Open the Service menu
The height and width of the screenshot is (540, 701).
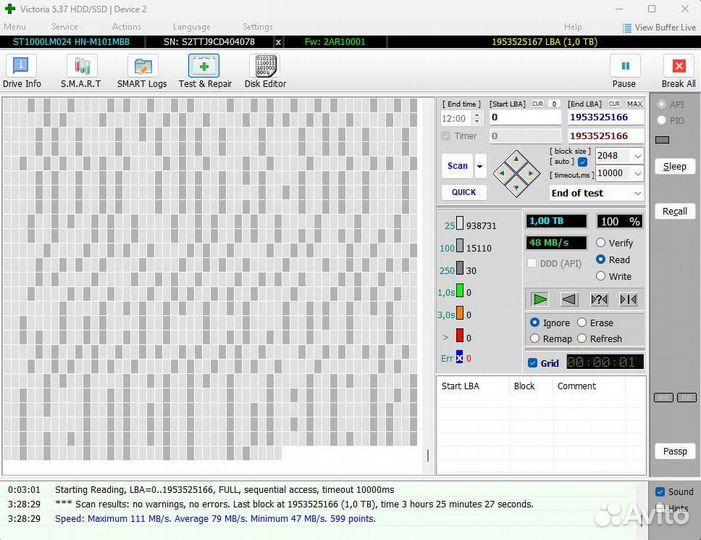(x=65, y=27)
